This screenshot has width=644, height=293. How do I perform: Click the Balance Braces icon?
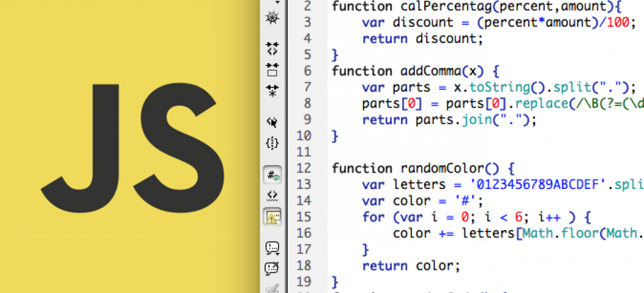tap(272, 143)
